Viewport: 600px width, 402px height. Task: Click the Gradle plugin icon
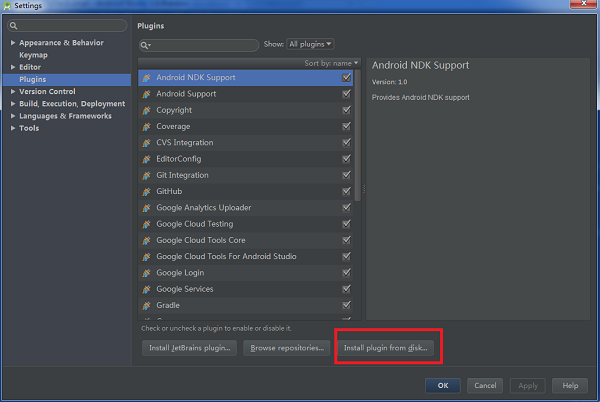click(147, 305)
